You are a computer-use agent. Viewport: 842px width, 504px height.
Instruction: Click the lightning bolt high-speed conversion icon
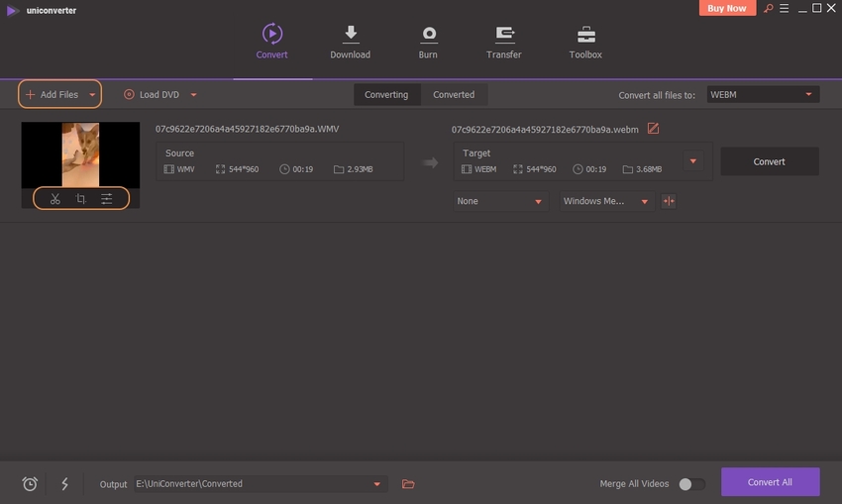click(65, 484)
